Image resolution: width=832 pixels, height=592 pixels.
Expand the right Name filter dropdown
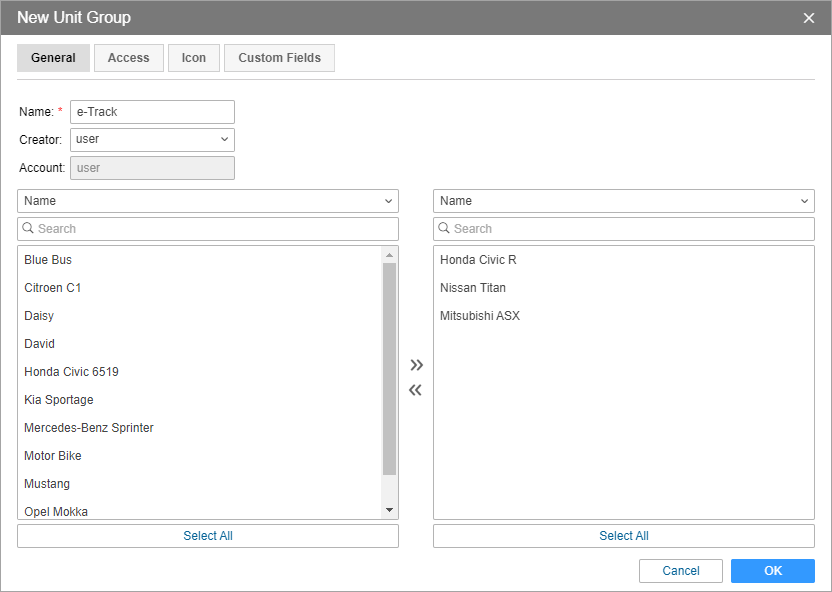pos(624,201)
